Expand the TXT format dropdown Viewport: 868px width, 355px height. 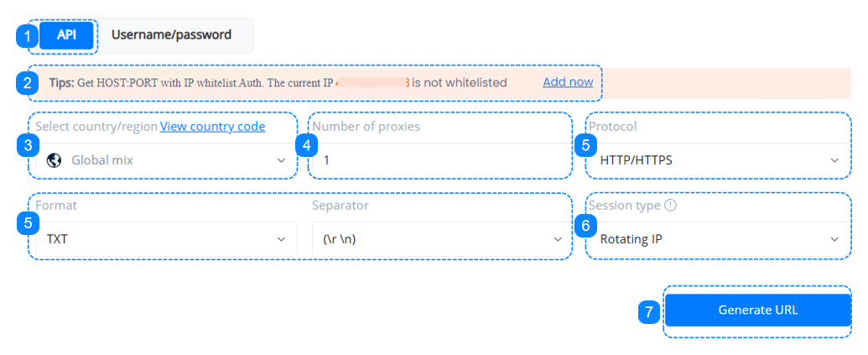[x=166, y=239]
